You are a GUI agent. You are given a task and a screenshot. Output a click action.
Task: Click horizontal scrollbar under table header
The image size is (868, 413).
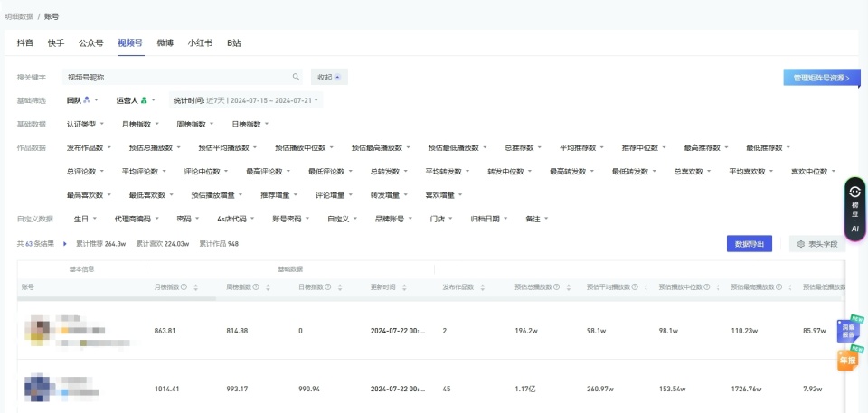(x=117, y=299)
